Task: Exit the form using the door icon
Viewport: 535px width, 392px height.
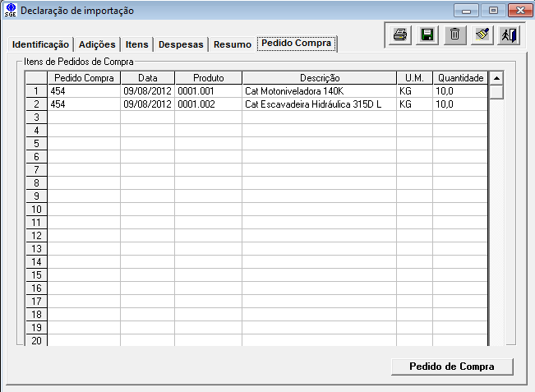Action: tap(509, 35)
